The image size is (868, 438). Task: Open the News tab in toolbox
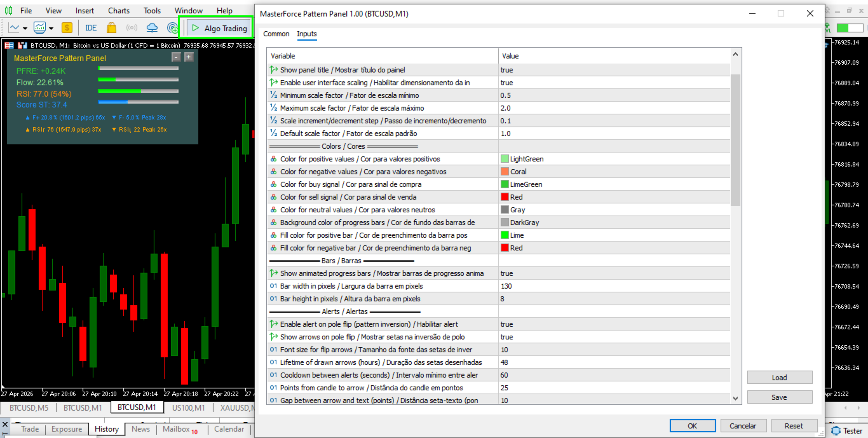140,429
